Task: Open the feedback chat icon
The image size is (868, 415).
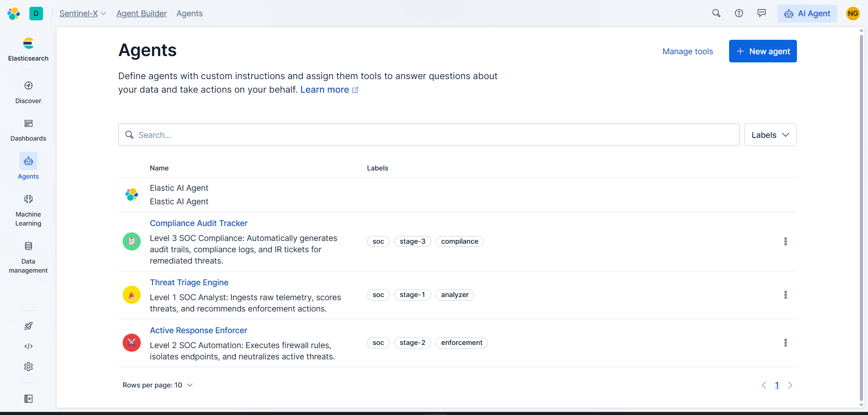Action: coord(762,14)
